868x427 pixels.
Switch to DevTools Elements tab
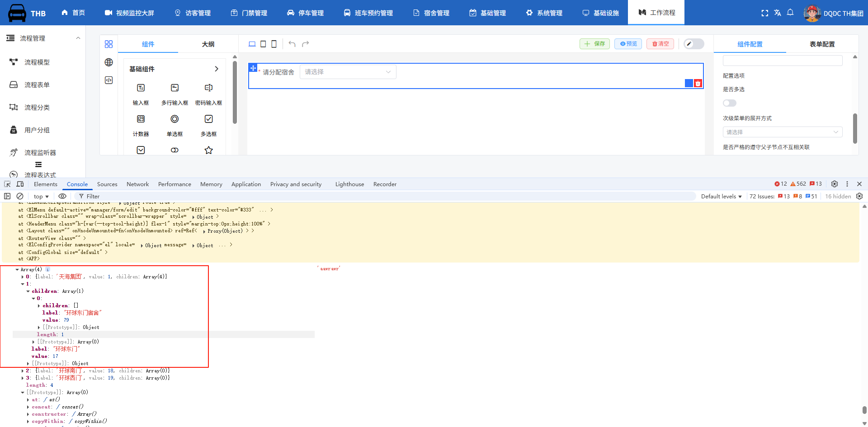pyautogui.click(x=45, y=184)
